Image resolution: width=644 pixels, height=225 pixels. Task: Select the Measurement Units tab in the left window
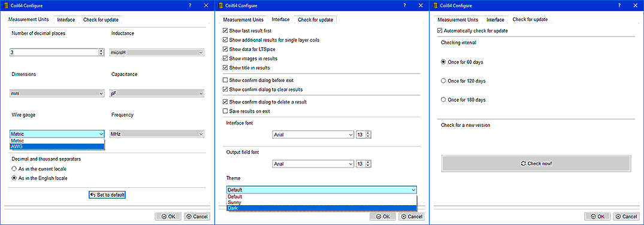tap(29, 19)
